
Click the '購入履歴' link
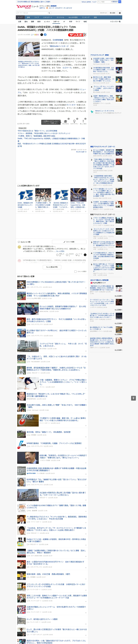(x=112, y=13)
